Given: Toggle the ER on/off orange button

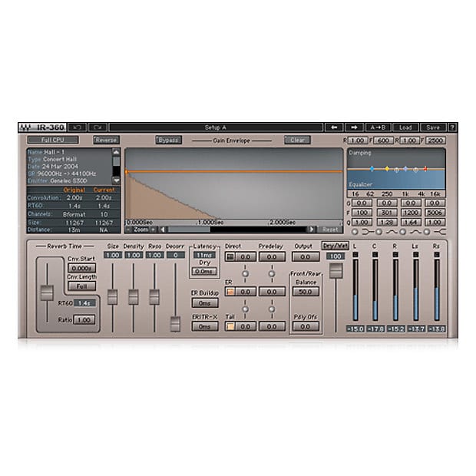Looking at the screenshot, I should 230,292.
